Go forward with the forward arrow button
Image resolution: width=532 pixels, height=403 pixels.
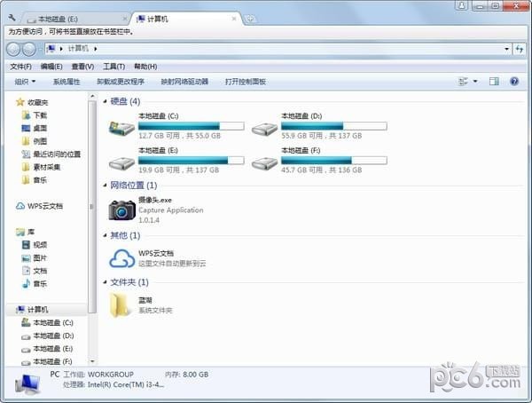[29, 50]
